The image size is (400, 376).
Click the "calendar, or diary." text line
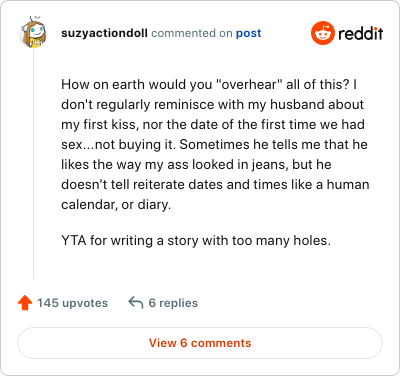(x=116, y=204)
